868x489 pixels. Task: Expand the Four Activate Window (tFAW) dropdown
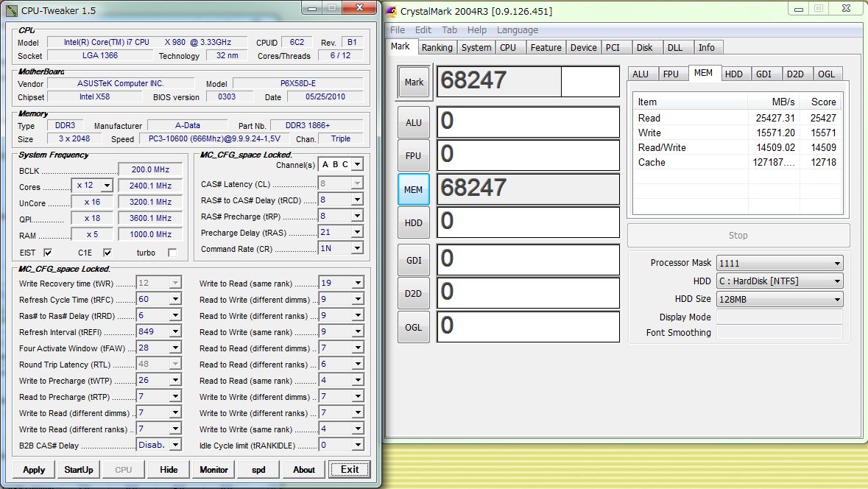point(175,348)
